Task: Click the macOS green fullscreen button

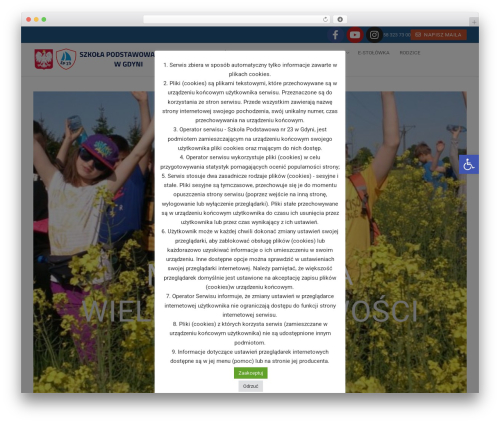Action: click(44, 19)
